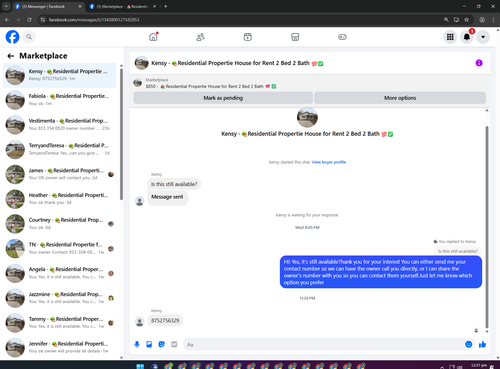Click Mark as pending button
This screenshot has width=500, height=369.
[x=223, y=98]
